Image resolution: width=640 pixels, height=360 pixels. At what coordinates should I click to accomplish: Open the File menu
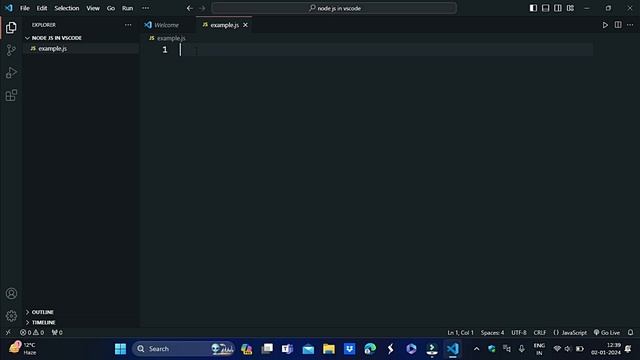point(24,8)
